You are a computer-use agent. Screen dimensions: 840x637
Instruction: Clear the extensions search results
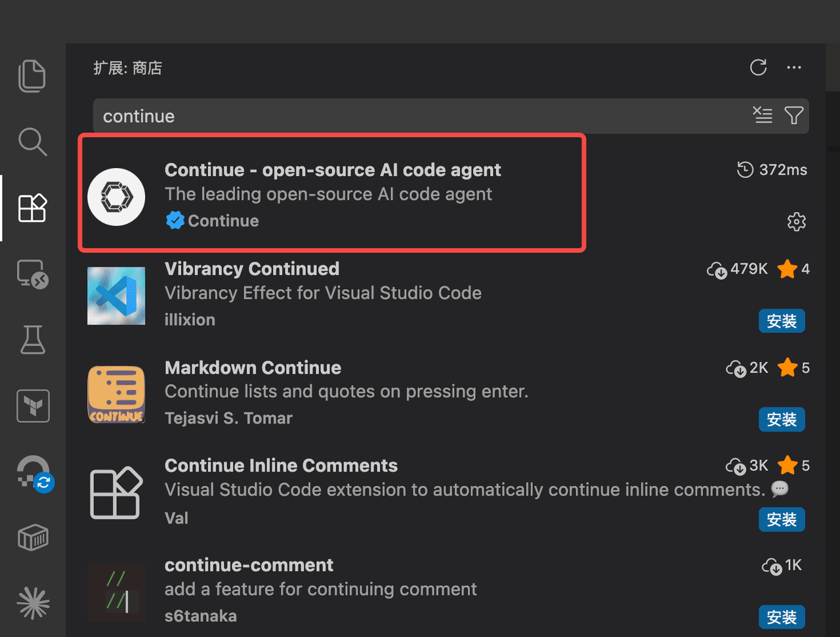(763, 116)
